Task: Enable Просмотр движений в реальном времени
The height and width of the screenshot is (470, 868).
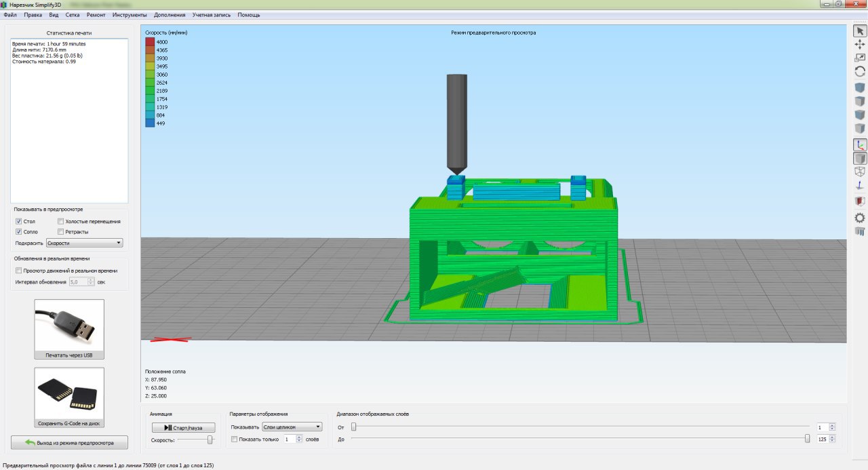Action: 19,271
